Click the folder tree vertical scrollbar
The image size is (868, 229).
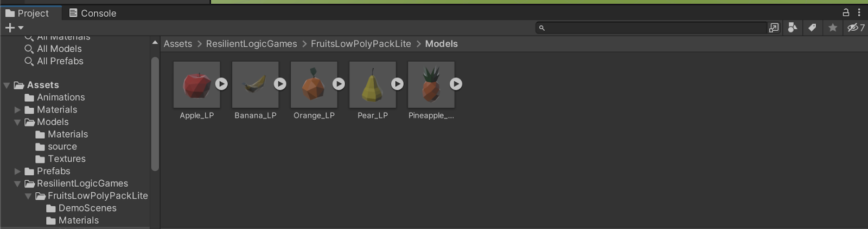coord(155,114)
